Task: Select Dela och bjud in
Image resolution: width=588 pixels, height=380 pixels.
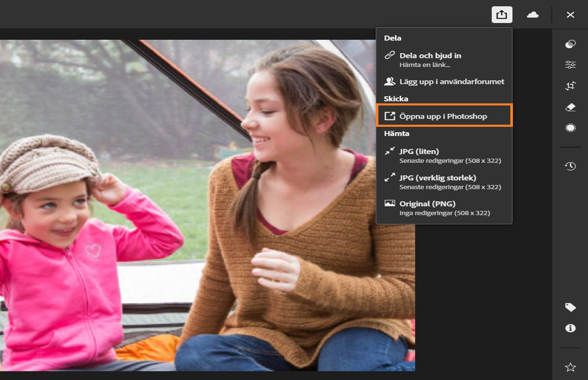Action: point(430,56)
